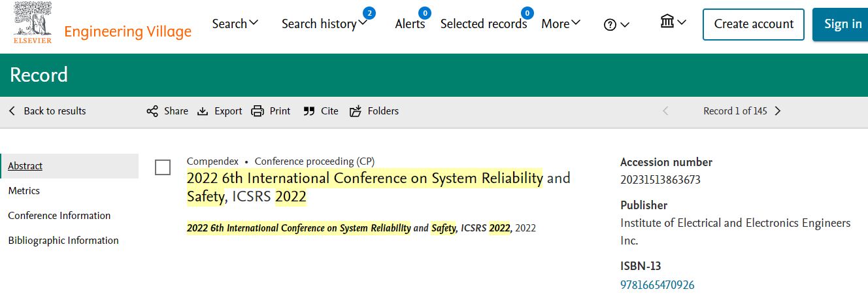The width and height of the screenshot is (868, 304).
Task: Open the Engineering Village home link
Action: pos(127,31)
